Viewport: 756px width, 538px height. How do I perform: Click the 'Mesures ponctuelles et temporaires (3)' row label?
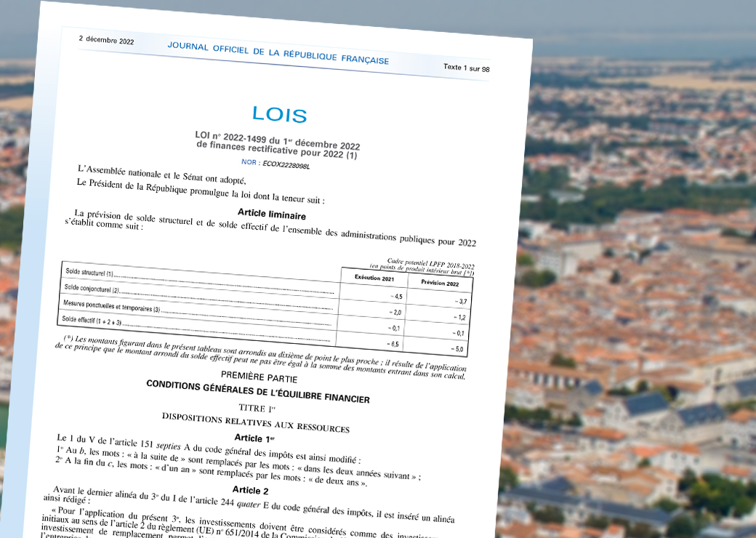(x=111, y=305)
